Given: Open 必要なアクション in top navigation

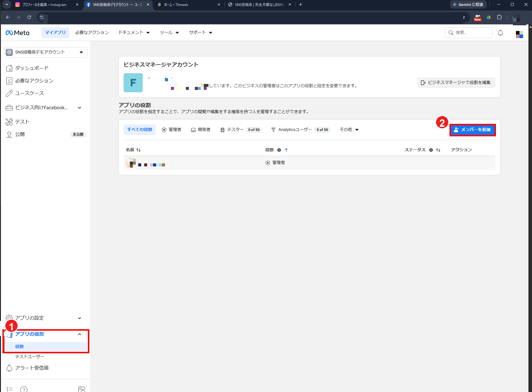Looking at the screenshot, I should (92, 32).
